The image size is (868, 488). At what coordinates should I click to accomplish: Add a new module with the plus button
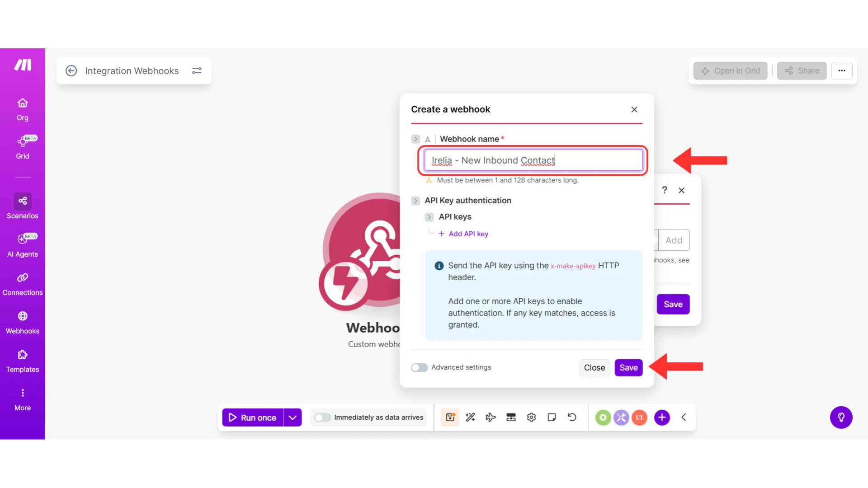pos(662,417)
